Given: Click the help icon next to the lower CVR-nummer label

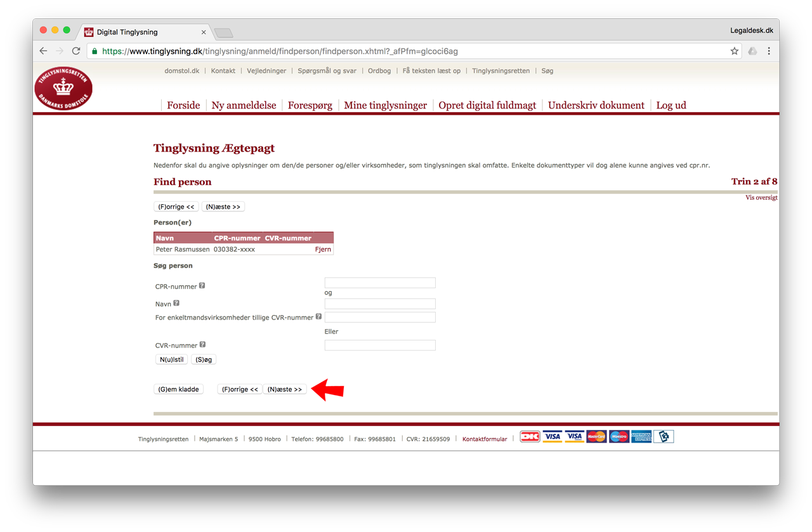Looking at the screenshot, I should (202, 344).
